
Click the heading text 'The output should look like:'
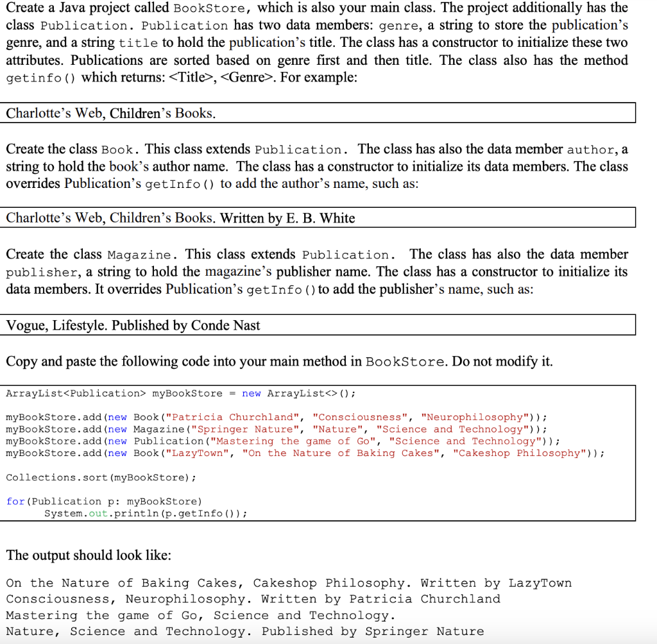point(88,555)
